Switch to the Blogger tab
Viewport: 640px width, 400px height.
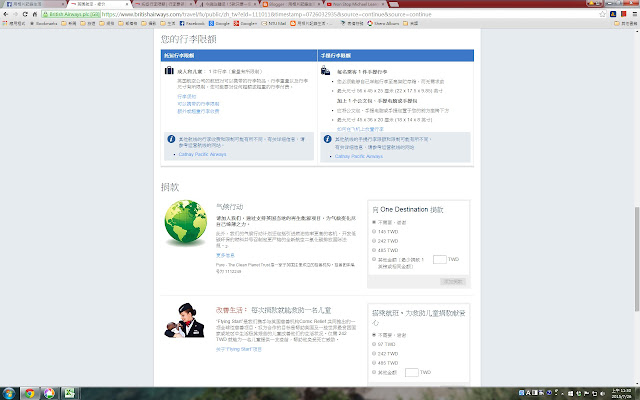coord(292,4)
